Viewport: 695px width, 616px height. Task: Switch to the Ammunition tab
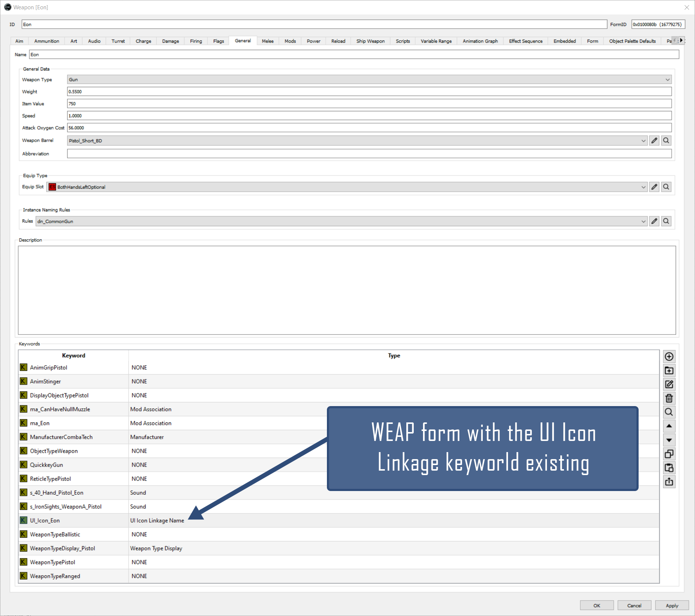click(x=46, y=41)
